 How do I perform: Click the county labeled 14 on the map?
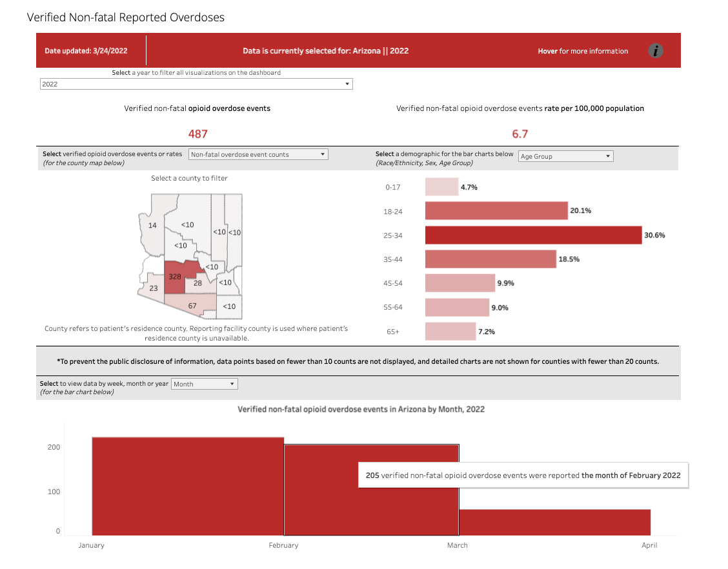pyautogui.click(x=152, y=225)
